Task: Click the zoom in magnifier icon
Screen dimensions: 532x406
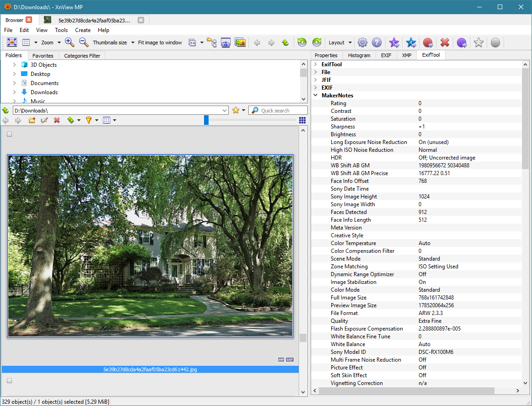Action: (70, 43)
